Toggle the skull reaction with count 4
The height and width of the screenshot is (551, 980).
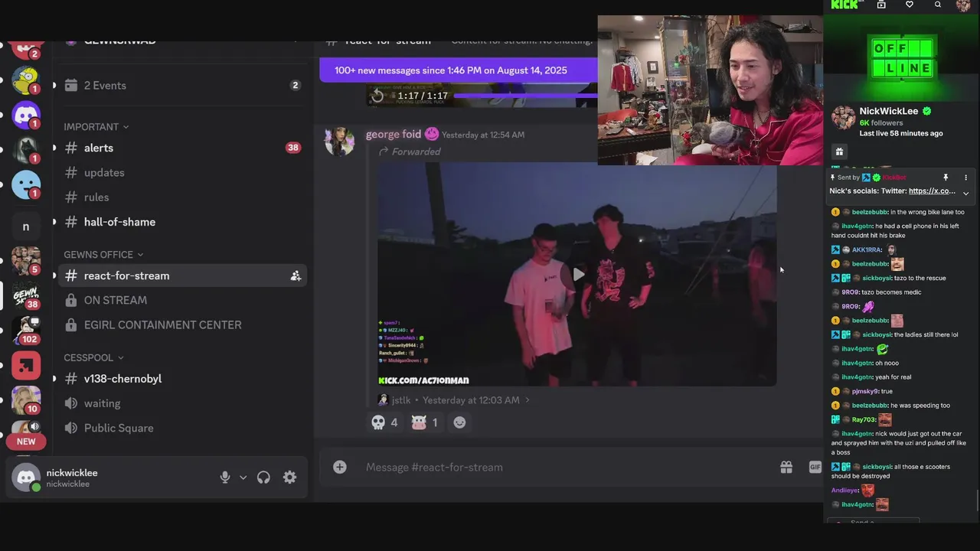coord(384,422)
